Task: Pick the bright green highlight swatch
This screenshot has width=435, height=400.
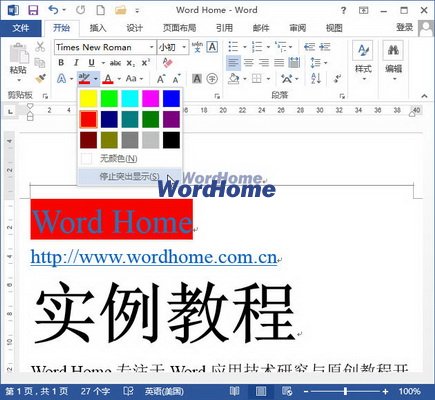Action: coord(109,98)
